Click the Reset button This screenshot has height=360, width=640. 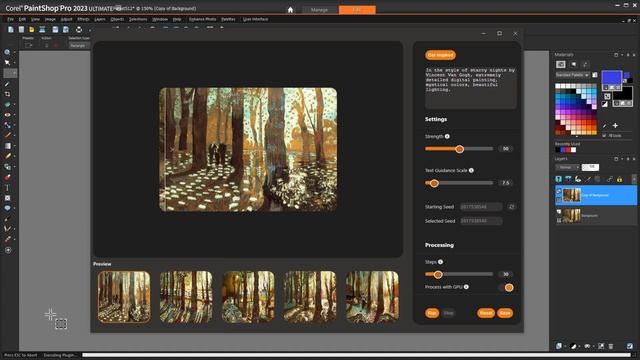click(486, 313)
